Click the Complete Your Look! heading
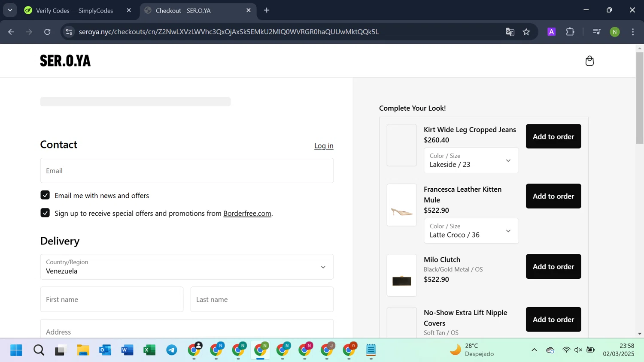Image resolution: width=644 pixels, height=362 pixels. coord(413,108)
